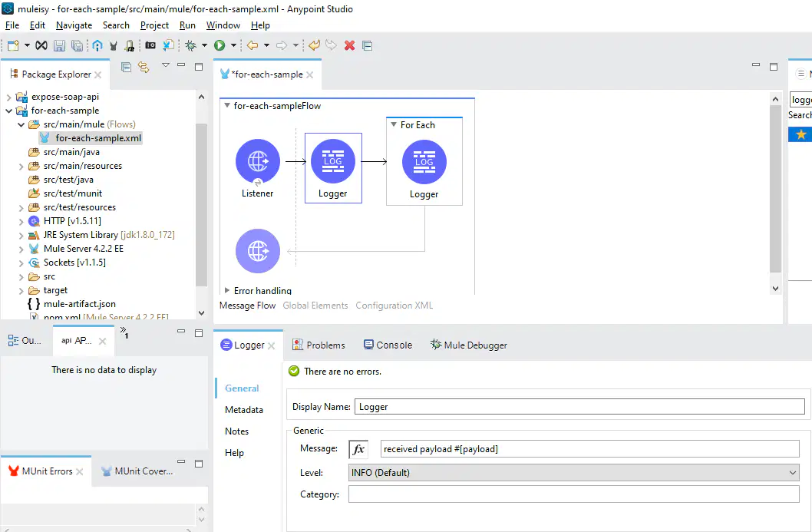Screen dimensions: 812x532
Task: Expand the expose-soap-api project
Action: click(8, 97)
